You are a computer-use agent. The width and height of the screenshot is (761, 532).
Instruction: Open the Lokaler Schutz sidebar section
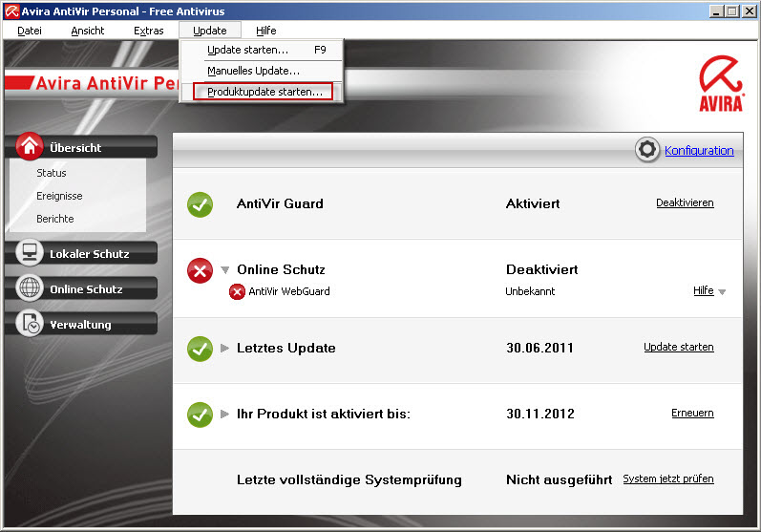[x=81, y=253]
